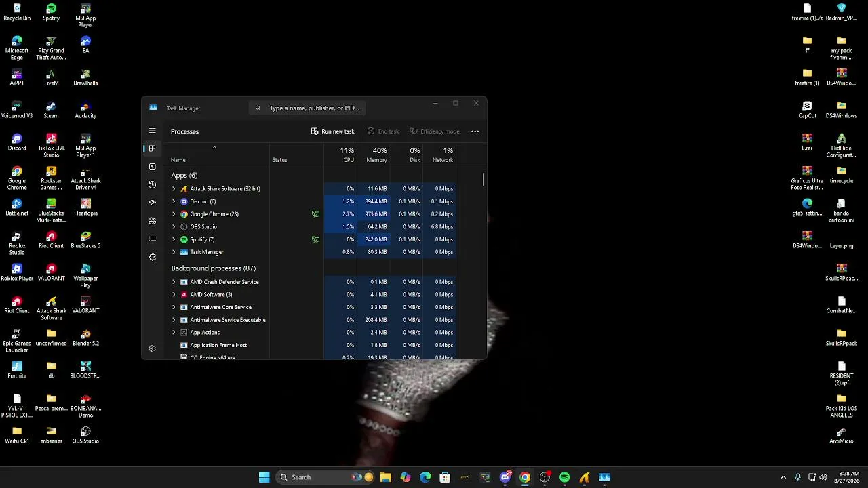This screenshot has width=868, height=488.
Task: Open App history page in Task Manager sidebar
Action: coord(152,184)
